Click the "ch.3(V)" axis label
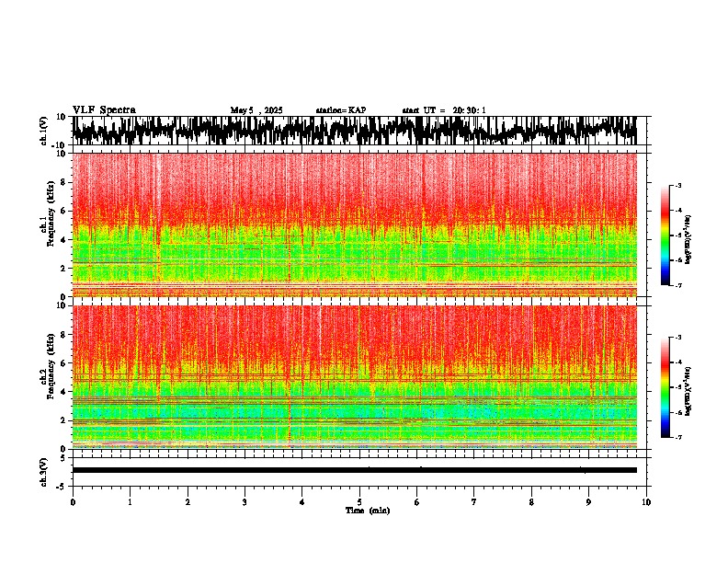The image size is (728, 563). [44, 472]
